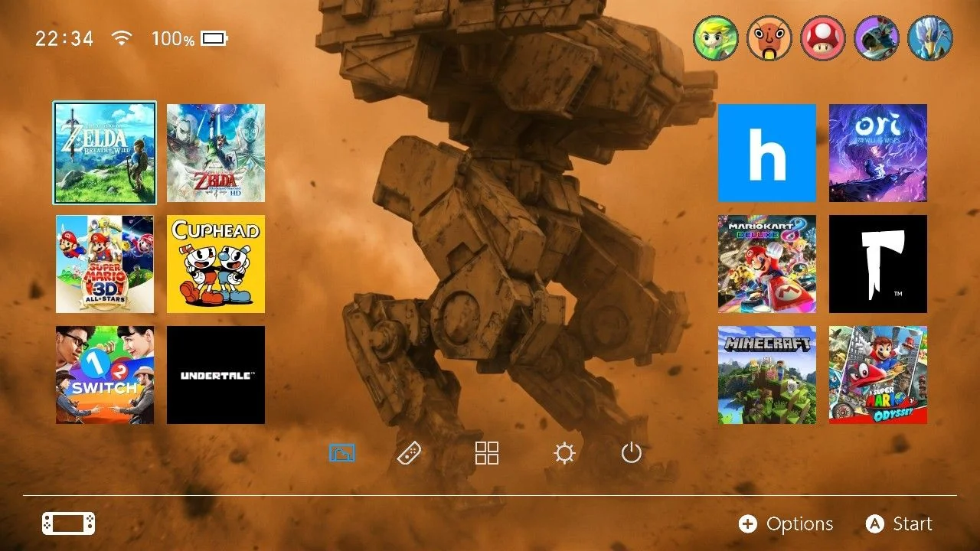Image resolution: width=980 pixels, height=551 pixels.
Task: Open Super Mario 3D All-Stars
Action: point(105,264)
